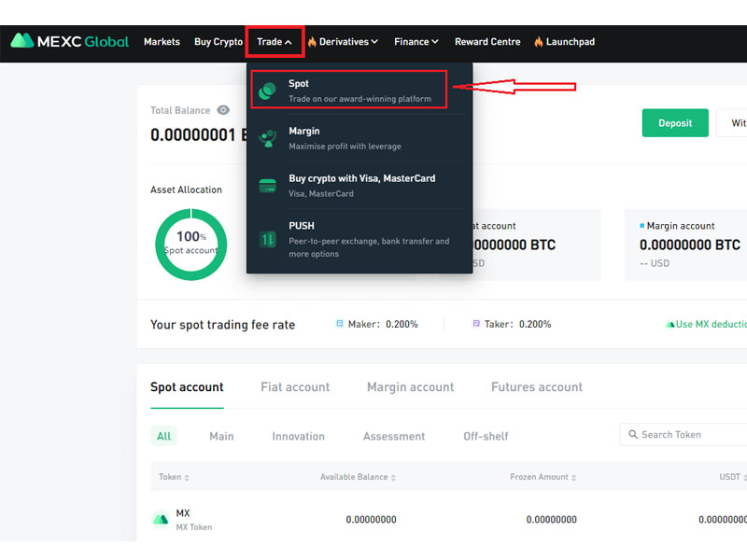Click the Maker fee icon
747x560 pixels.
(340, 324)
